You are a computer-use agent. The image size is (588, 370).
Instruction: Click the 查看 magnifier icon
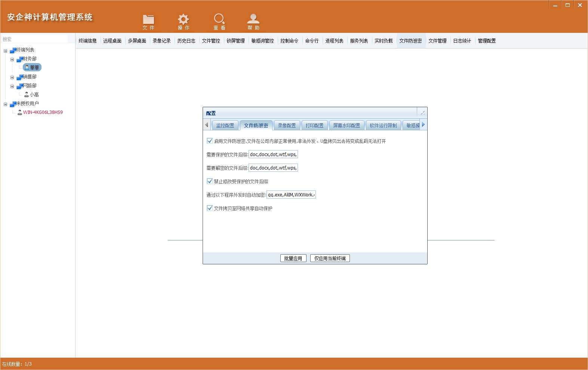219,19
